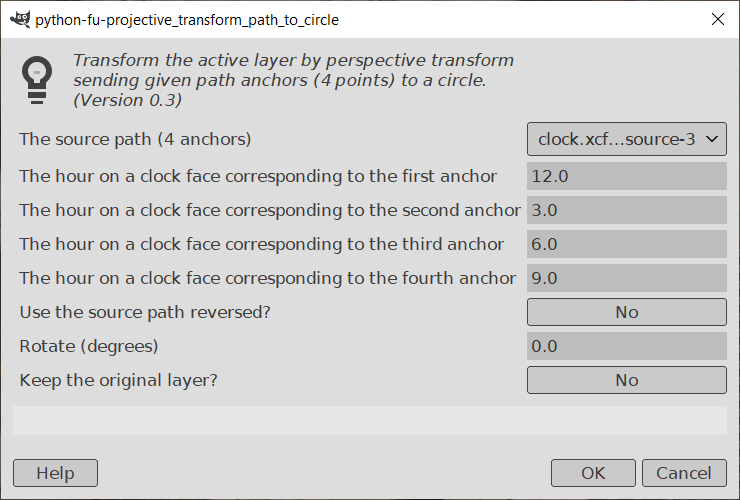Click the third anchor hour field (6.0)
The height and width of the screenshot is (500, 740).
[x=626, y=244]
